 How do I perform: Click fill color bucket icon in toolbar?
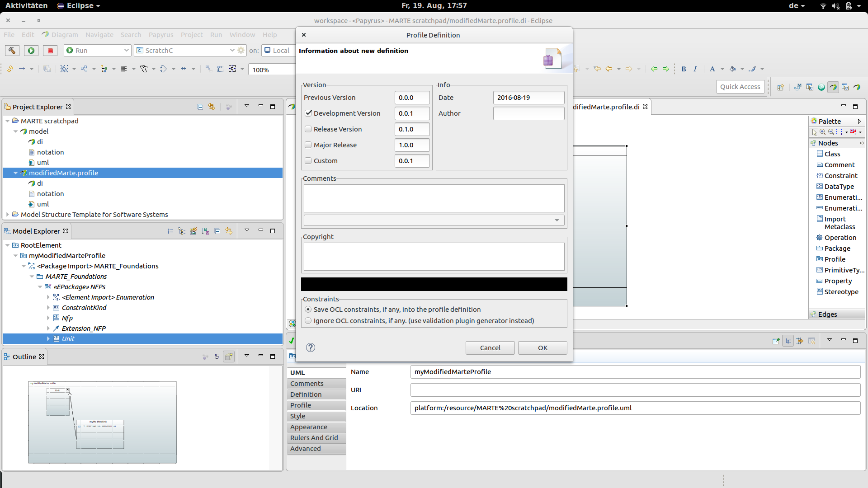[733, 69]
